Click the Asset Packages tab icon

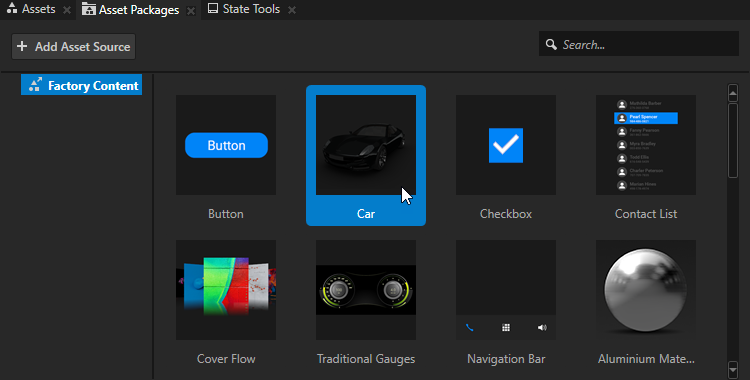click(x=88, y=9)
